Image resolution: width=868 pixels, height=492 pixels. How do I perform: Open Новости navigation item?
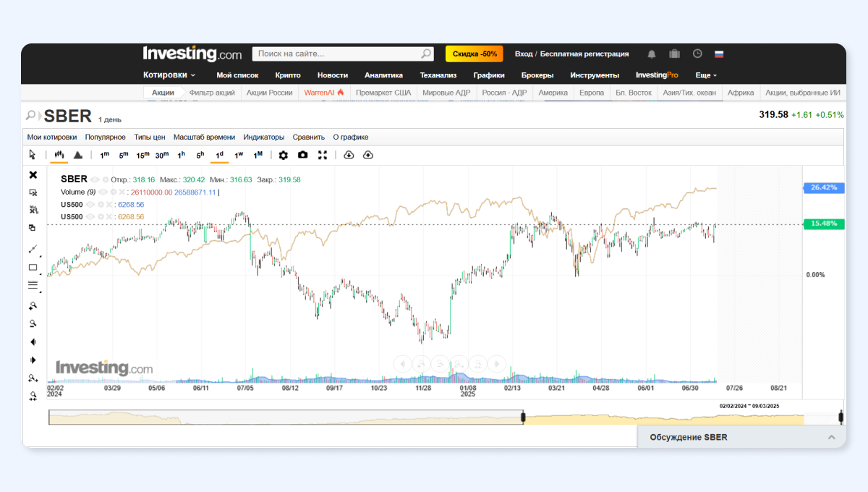333,75
